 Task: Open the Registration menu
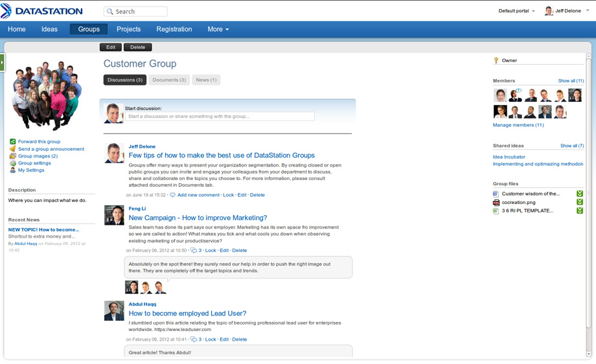174,29
